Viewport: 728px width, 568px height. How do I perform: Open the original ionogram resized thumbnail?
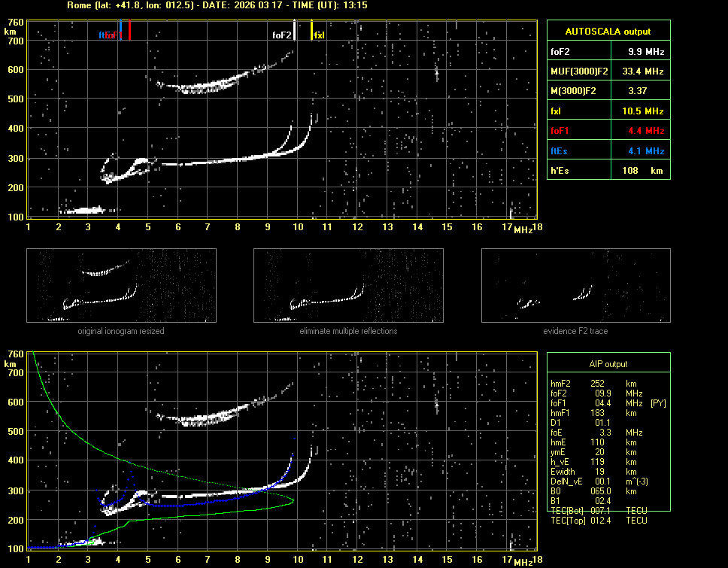(121, 285)
